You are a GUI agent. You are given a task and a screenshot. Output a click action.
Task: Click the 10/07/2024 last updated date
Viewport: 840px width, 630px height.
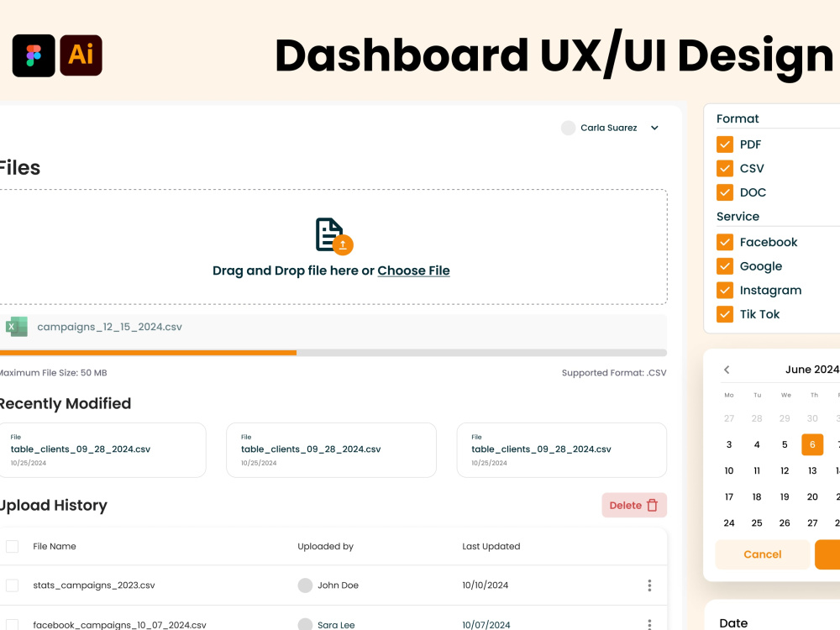(486, 625)
